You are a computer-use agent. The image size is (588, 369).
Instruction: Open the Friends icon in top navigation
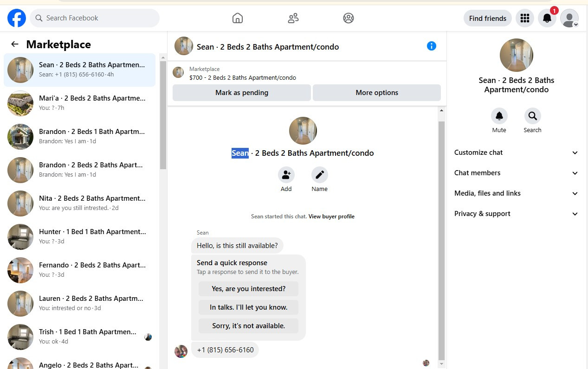(x=293, y=18)
